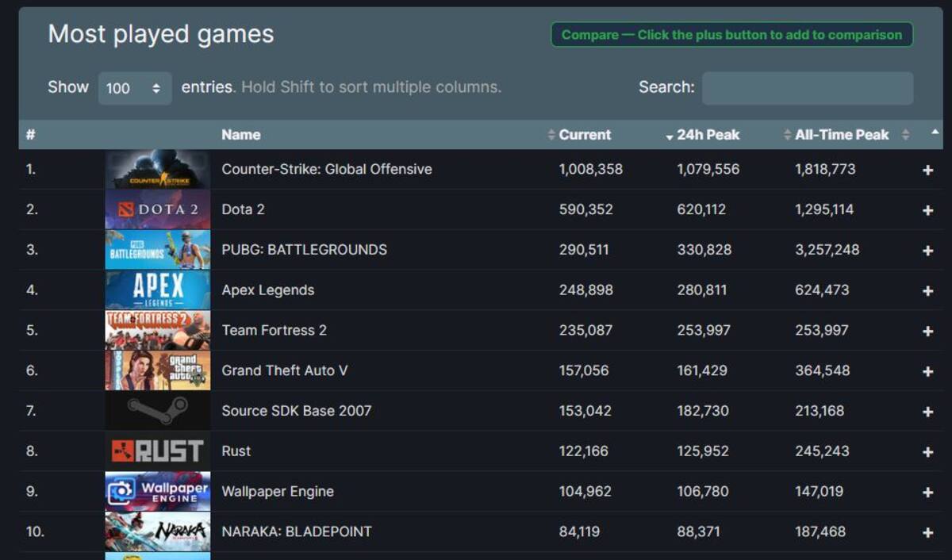This screenshot has width=952, height=560.
Task: Add Wallpaper Engine to comparison
Action: coord(927,493)
